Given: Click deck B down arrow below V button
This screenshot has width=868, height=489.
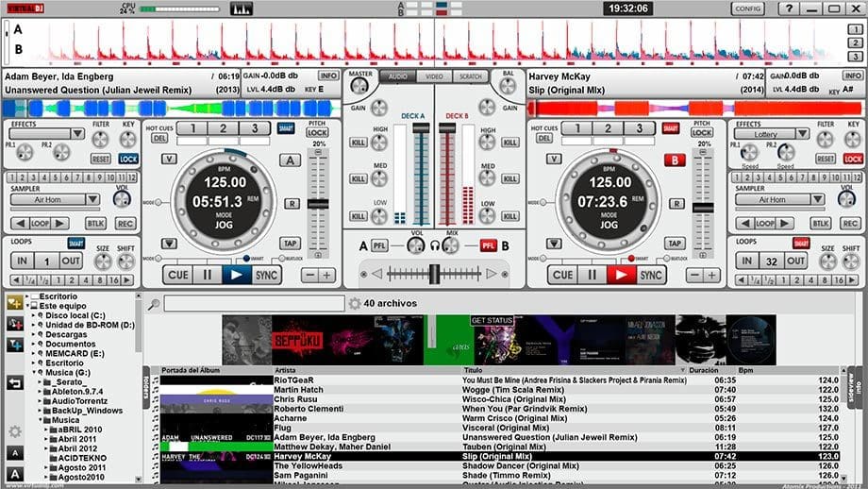Looking at the screenshot, I should coord(554,244).
